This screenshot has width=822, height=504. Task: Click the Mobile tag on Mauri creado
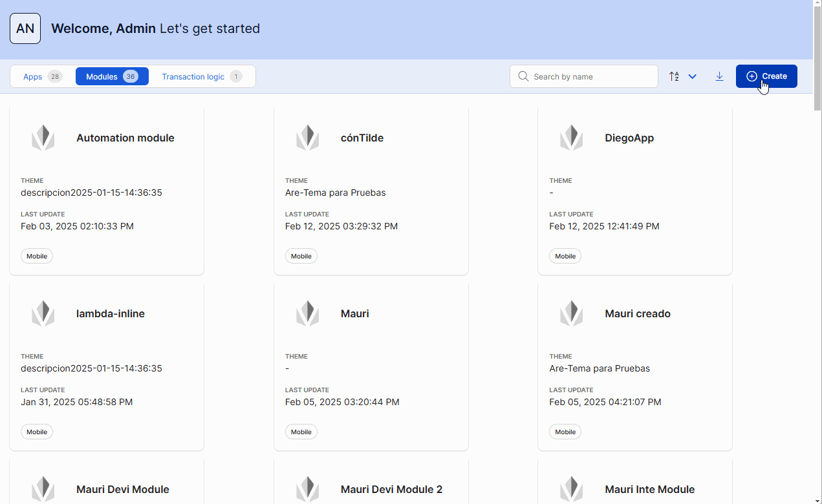pyautogui.click(x=565, y=432)
